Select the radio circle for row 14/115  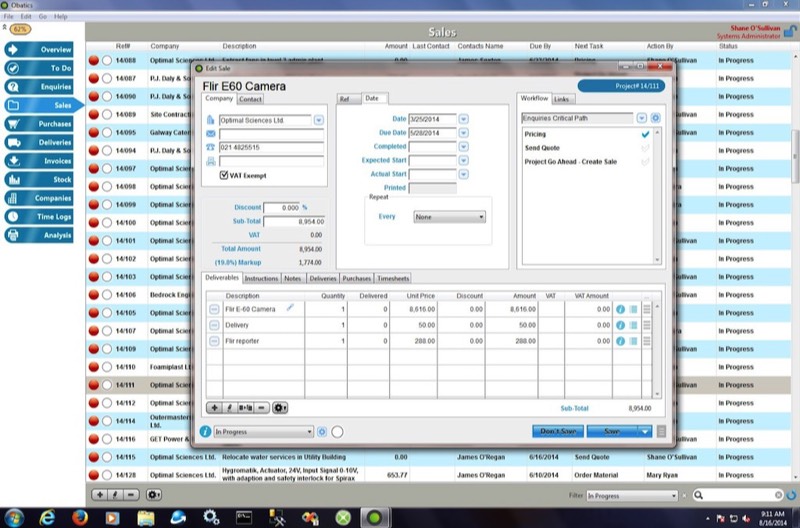coord(107,457)
